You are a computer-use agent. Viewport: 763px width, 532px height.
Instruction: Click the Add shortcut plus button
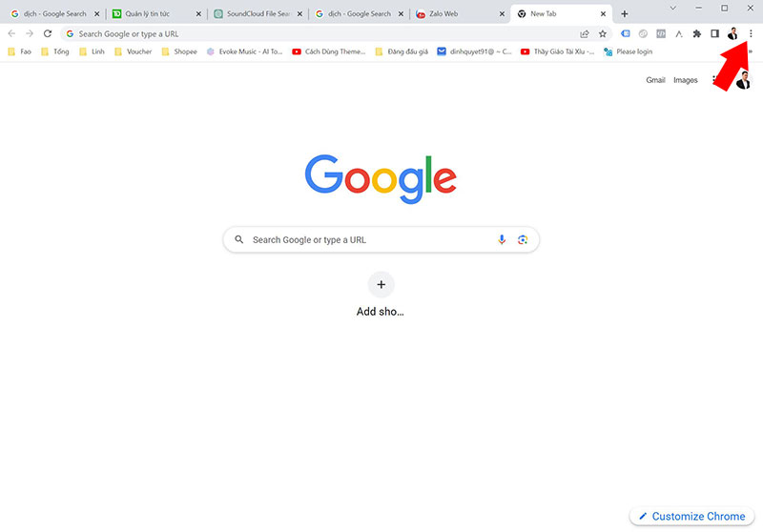[381, 284]
